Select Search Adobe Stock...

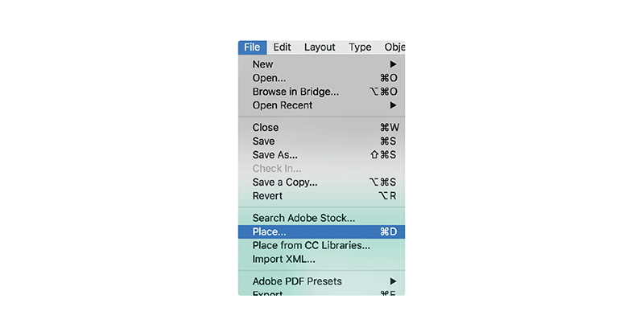pyautogui.click(x=303, y=218)
